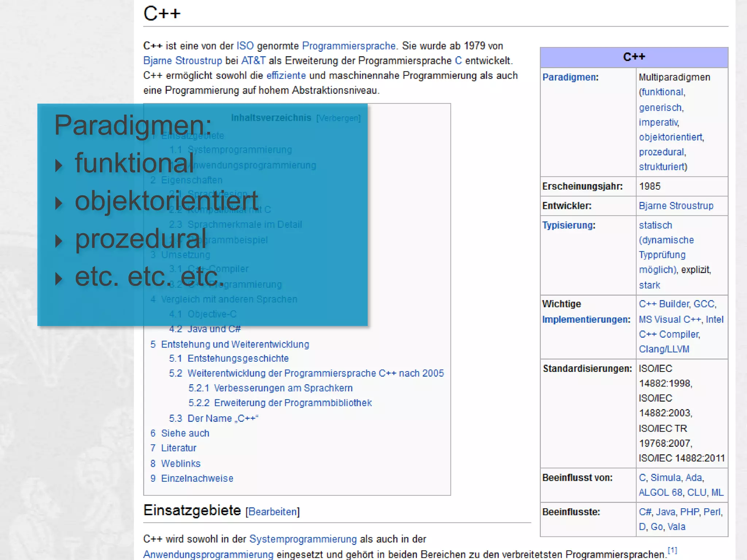Open the Clang/LLVM link
This screenshot has width=747, height=560.
pos(664,349)
